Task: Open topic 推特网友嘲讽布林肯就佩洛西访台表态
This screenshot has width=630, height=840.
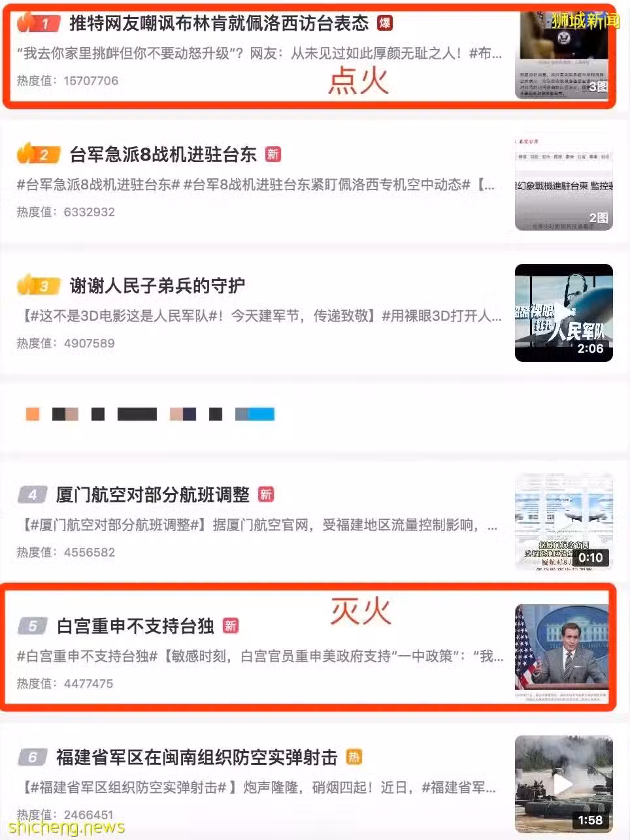Action: coord(219,24)
